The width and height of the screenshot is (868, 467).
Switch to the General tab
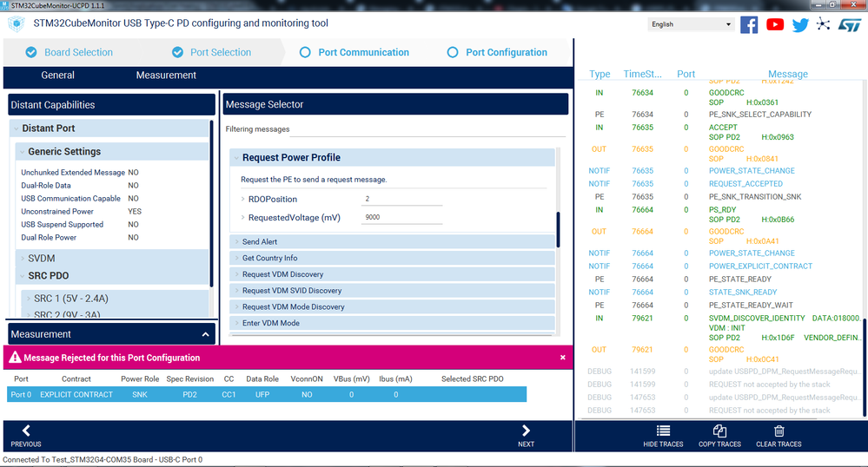tap(57, 76)
